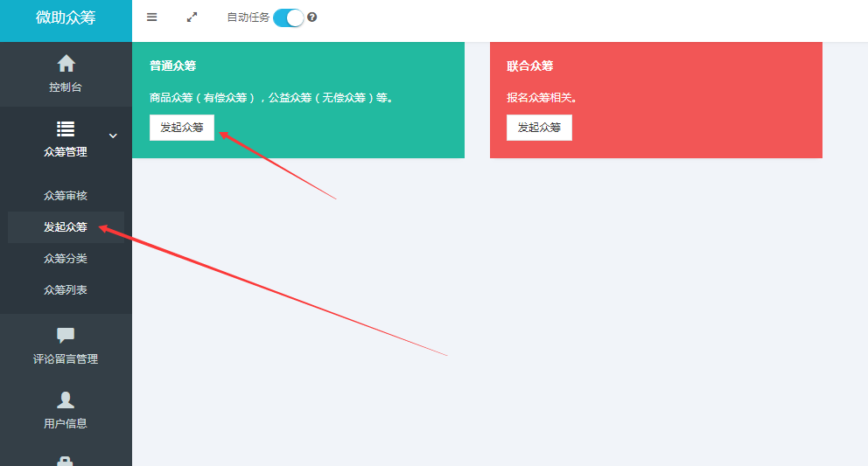868x466 pixels.
Task: Click the 自动任务 label
Action: (248, 17)
